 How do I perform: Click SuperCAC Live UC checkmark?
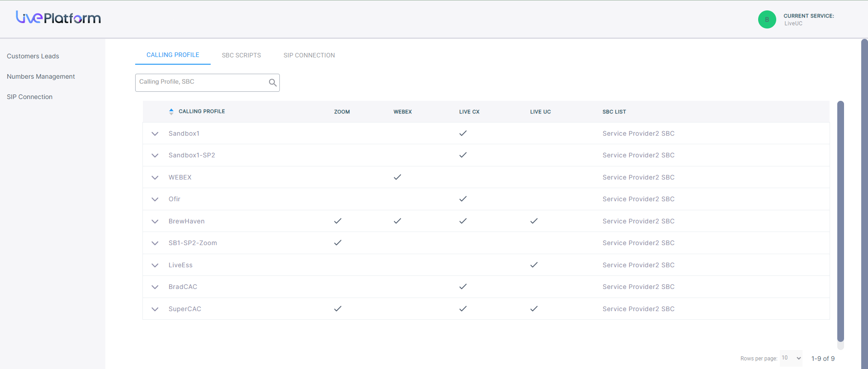click(534, 309)
